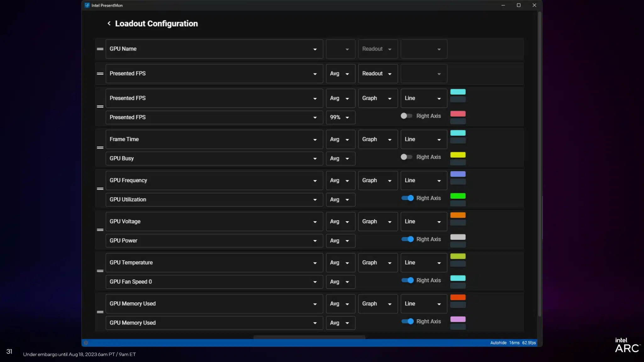This screenshot has width=644, height=362.
Task: Toggle Right Axis for GPU Busy
Action: [x=407, y=157]
